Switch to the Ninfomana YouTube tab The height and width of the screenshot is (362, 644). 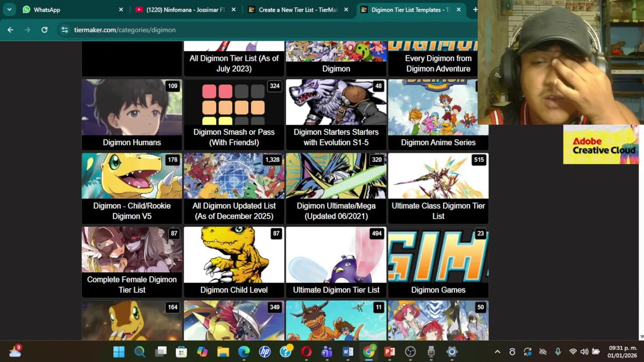(x=185, y=10)
